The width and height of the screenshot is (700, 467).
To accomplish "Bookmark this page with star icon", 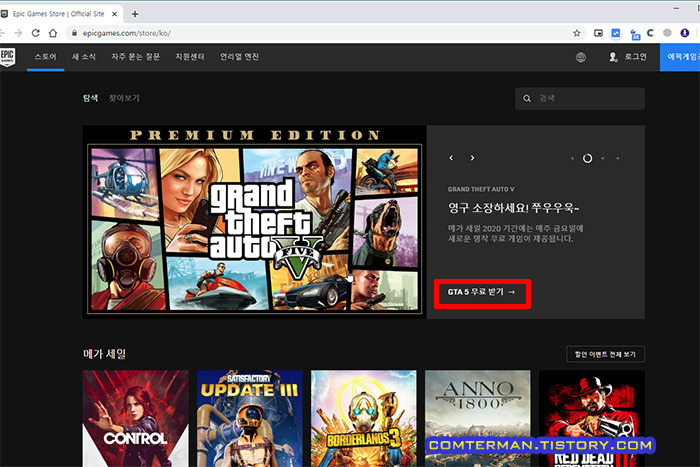I will 577,33.
